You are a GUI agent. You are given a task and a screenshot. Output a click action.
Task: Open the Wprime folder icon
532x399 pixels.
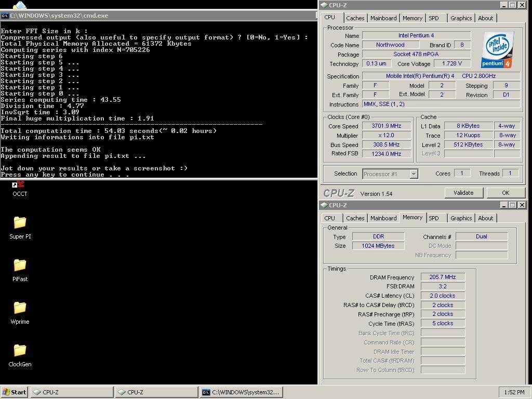pyautogui.click(x=20, y=313)
